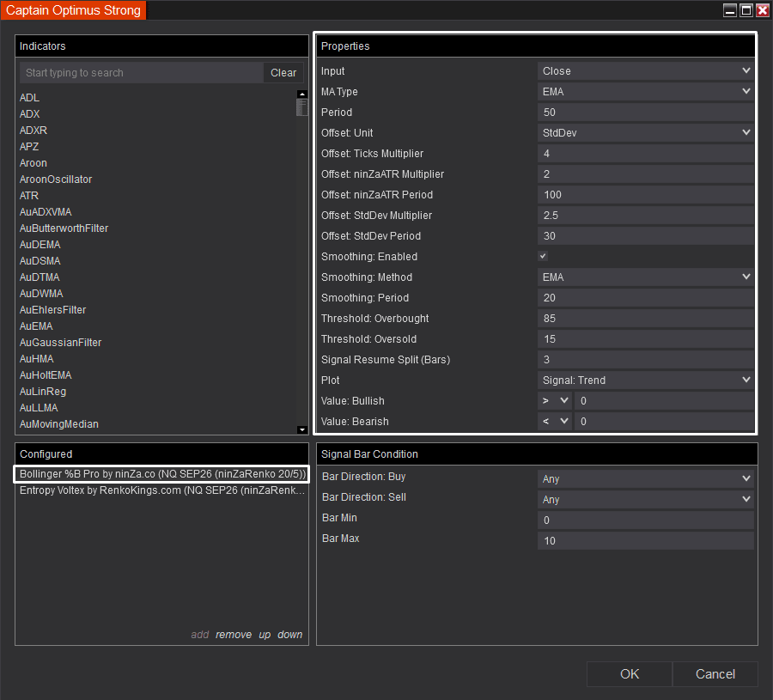The image size is (773, 700).
Task: Click the remove link in Configured panel
Action: tap(234, 635)
